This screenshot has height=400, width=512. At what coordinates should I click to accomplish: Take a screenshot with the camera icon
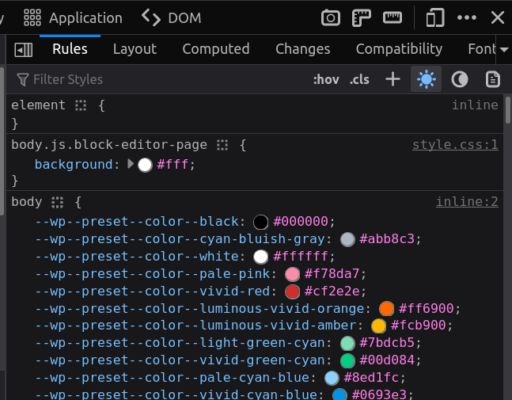(x=330, y=18)
